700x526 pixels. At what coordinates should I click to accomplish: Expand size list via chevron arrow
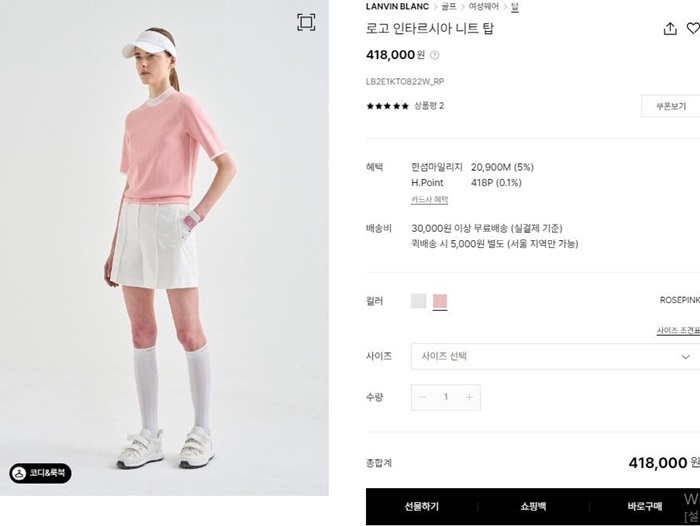click(685, 357)
